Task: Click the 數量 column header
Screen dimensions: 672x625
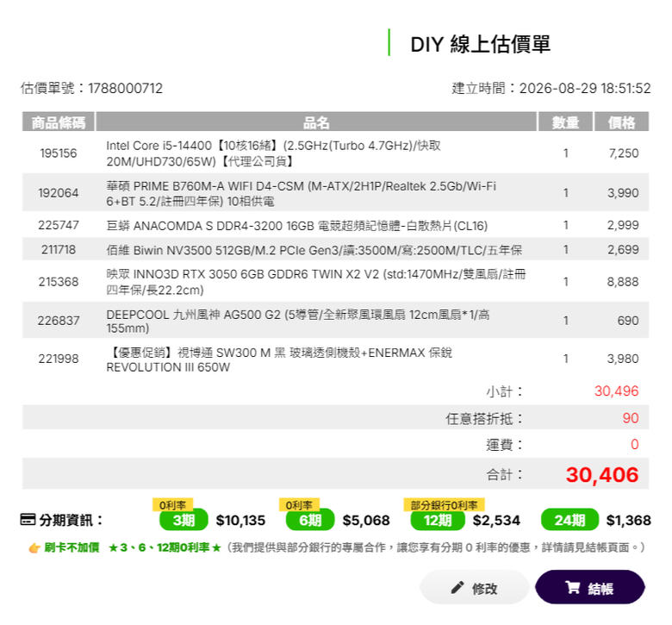Action: coord(566,122)
